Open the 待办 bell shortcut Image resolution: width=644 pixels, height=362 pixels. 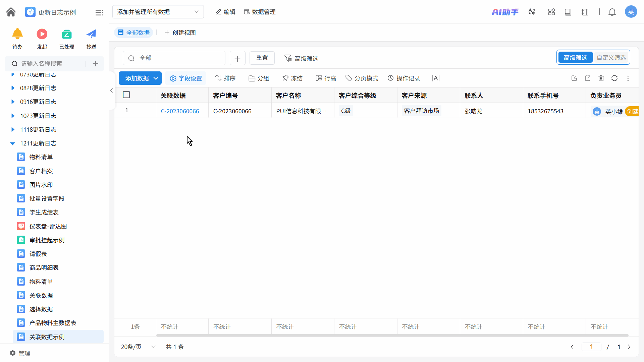pos(17,34)
